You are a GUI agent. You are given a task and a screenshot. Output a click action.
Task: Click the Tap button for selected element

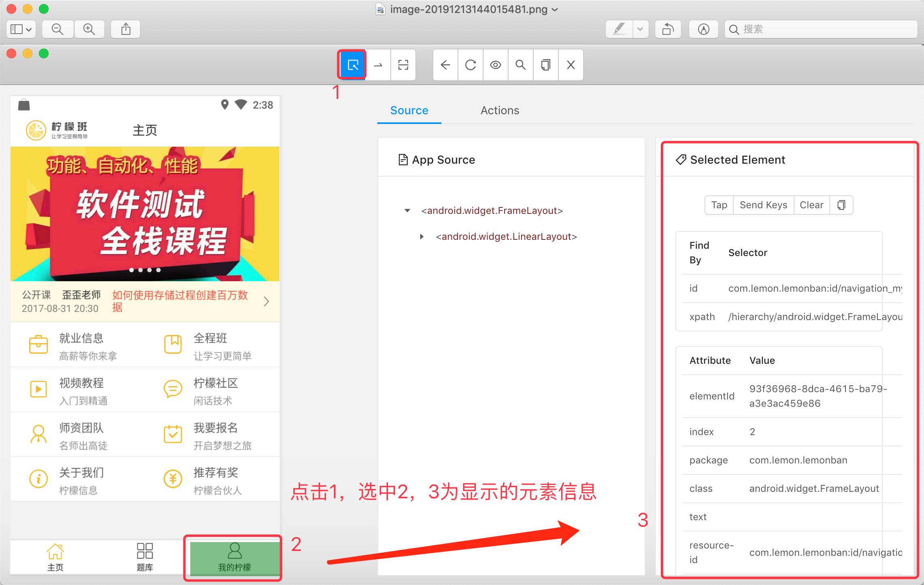(x=719, y=205)
